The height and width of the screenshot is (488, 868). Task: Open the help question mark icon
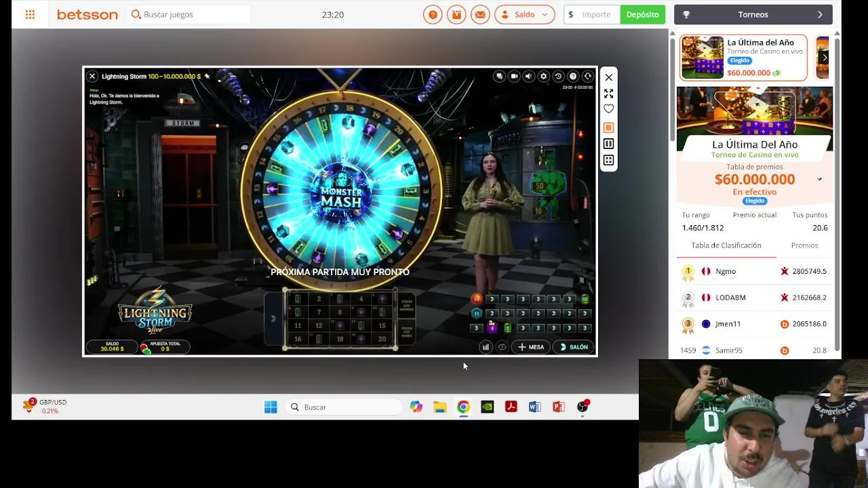point(433,14)
